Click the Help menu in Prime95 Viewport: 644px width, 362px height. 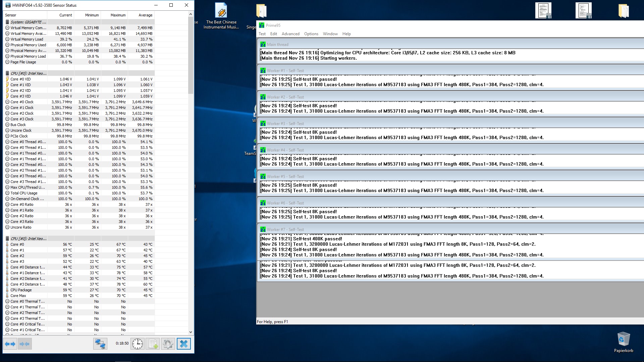(346, 34)
